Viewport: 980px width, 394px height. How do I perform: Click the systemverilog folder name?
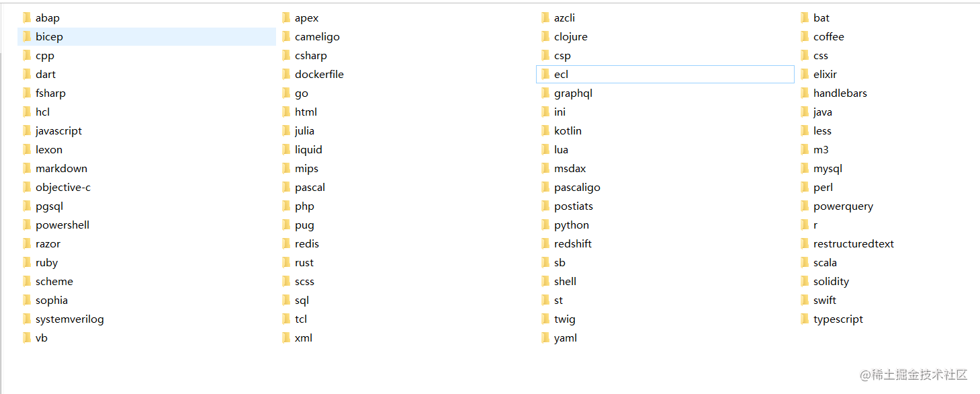[x=70, y=319]
